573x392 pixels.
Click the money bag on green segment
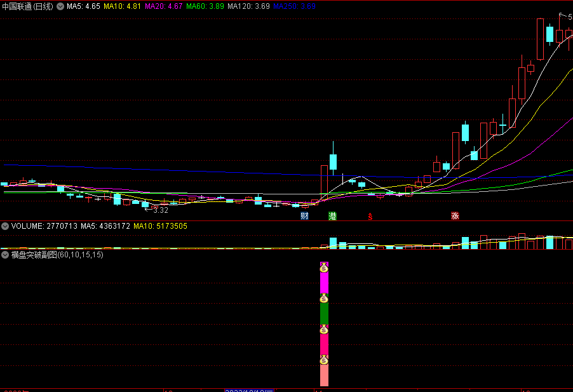click(x=324, y=299)
